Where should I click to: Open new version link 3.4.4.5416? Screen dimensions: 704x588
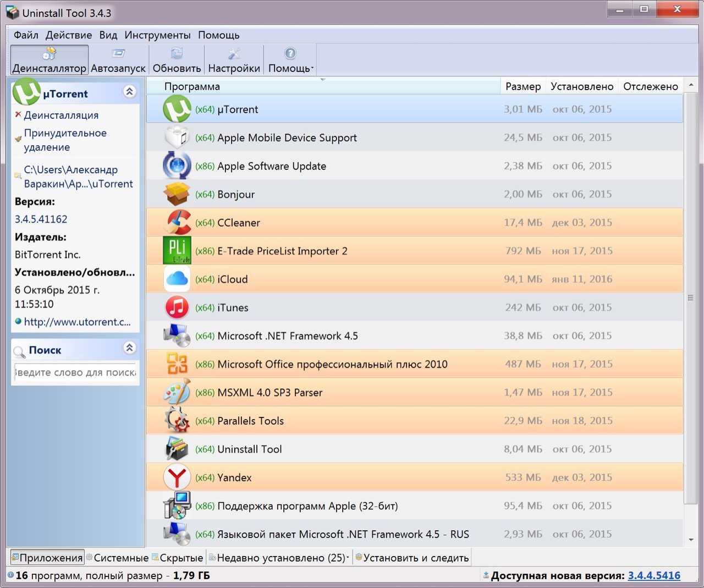coord(654,575)
